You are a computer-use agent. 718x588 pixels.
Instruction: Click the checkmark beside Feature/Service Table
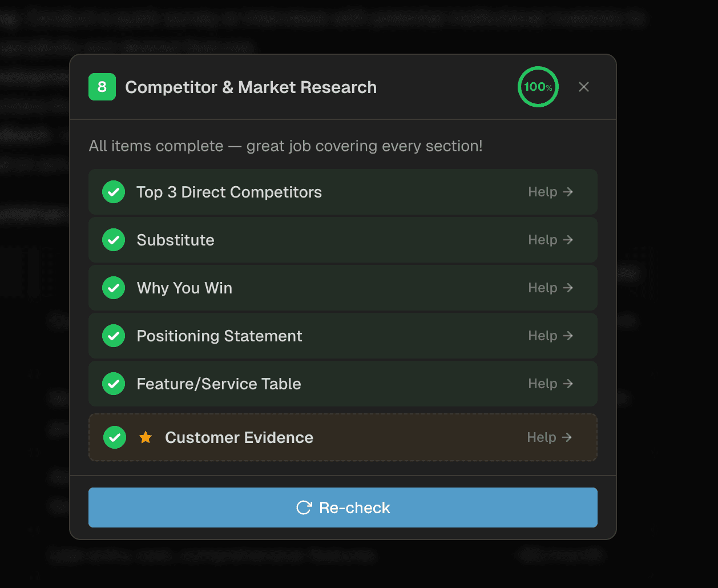point(114,384)
